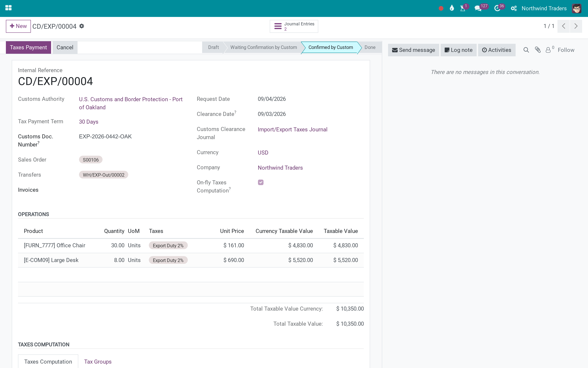Click the 8.00 quantity cell
Viewport: 588px width, 368px height.
[x=119, y=260]
